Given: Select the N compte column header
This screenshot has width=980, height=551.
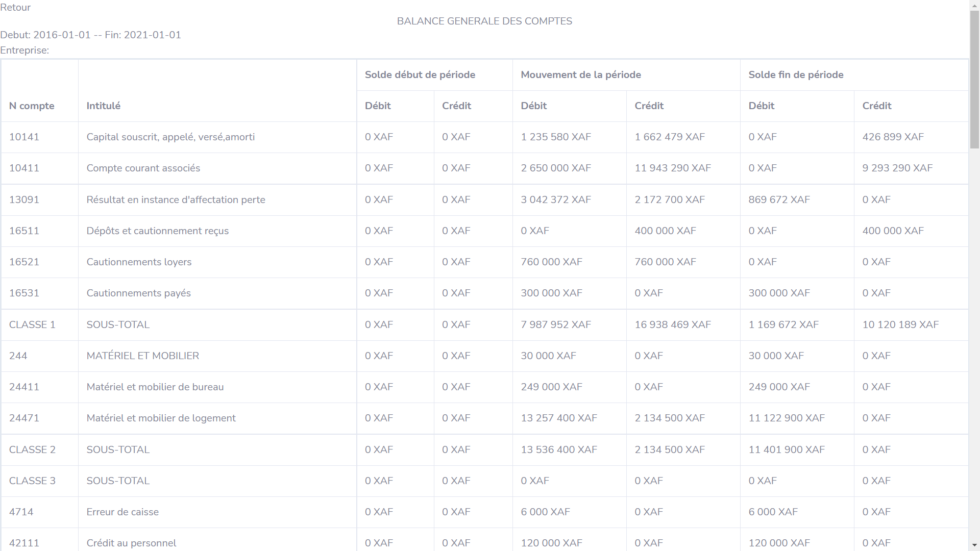Looking at the screenshot, I should [32, 106].
